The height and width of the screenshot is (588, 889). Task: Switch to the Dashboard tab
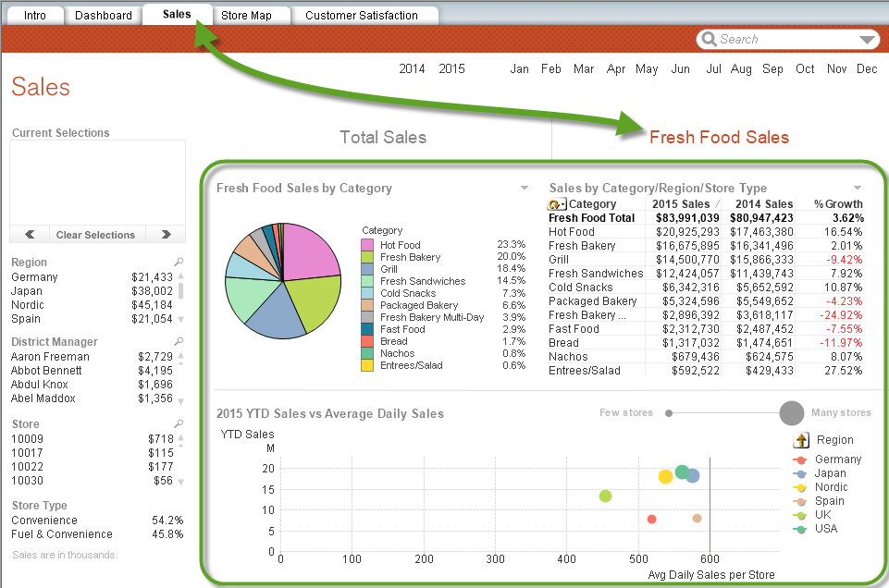coord(103,16)
